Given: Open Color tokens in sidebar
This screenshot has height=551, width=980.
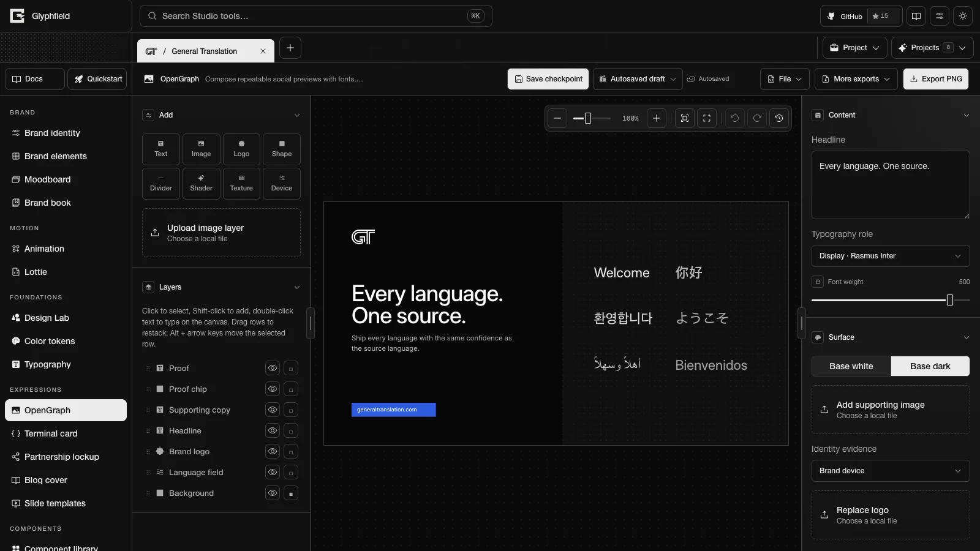Looking at the screenshot, I should click(x=66, y=341).
